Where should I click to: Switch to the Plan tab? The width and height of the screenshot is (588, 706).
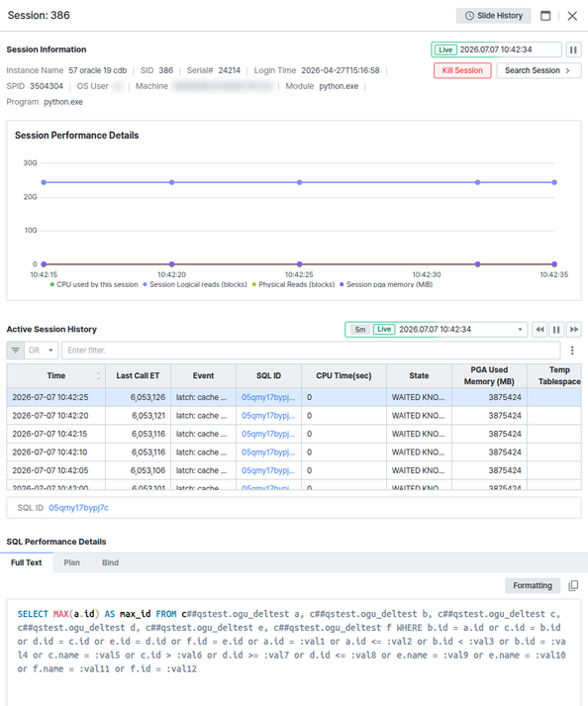[71, 562]
